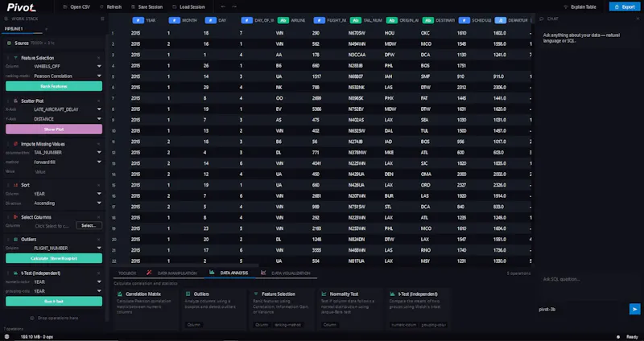Click Calculate Show Boxplot button
This screenshot has height=341, width=644.
[54, 258]
